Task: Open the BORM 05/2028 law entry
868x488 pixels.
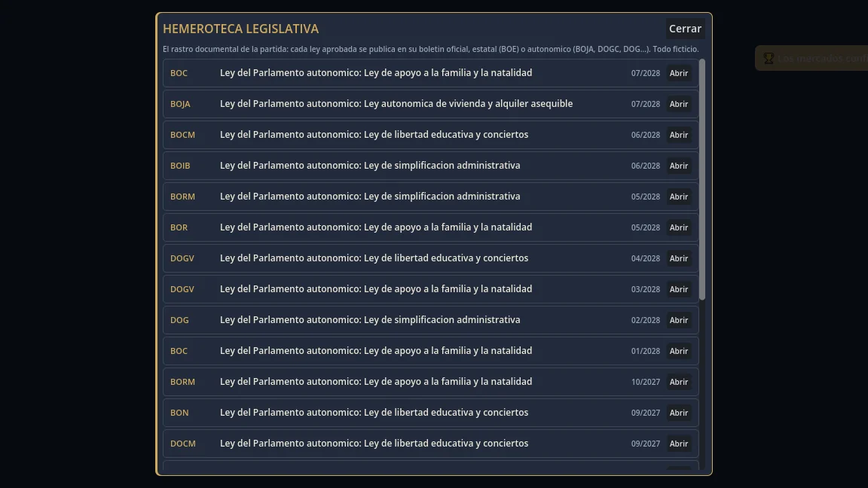Action: click(x=679, y=197)
